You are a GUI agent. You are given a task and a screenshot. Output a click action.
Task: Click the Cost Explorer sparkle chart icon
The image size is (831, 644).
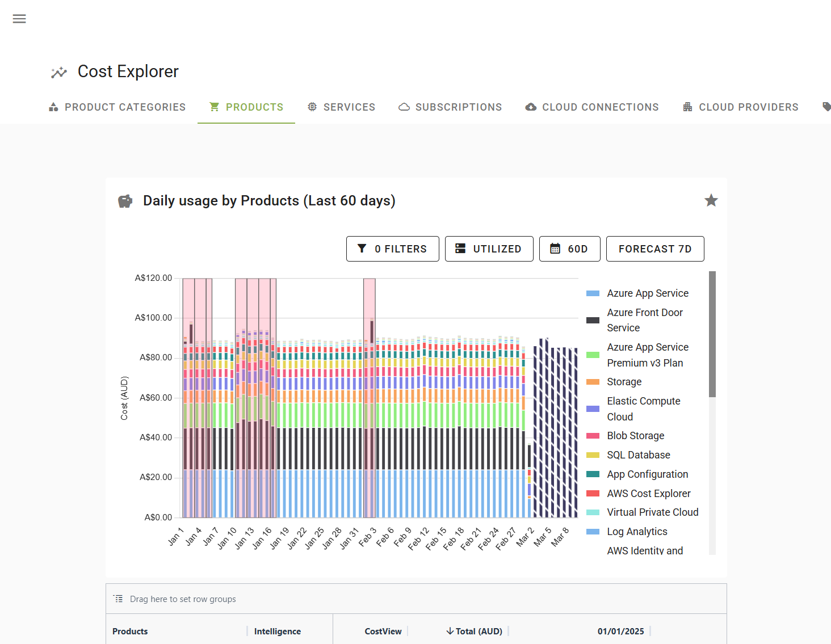[59, 72]
